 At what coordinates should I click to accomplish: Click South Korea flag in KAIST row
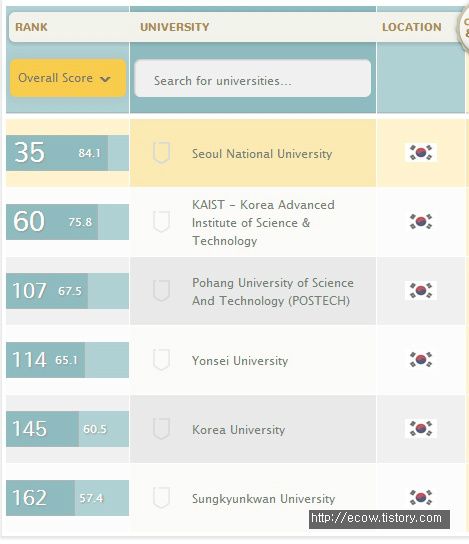421,221
